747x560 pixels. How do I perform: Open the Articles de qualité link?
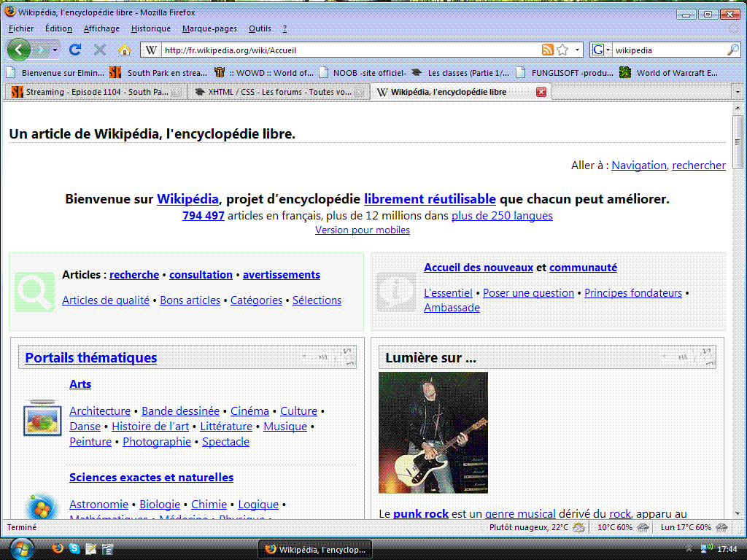pos(106,300)
